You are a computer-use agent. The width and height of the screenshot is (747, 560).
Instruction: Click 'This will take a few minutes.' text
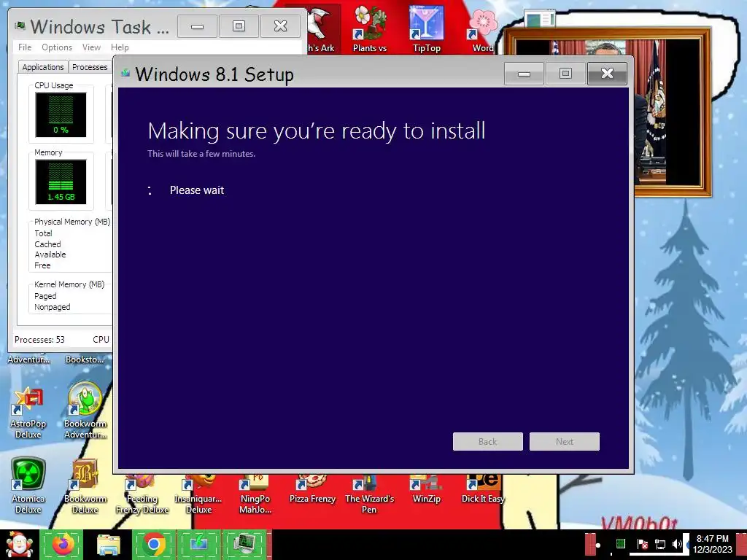coord(201,153)
